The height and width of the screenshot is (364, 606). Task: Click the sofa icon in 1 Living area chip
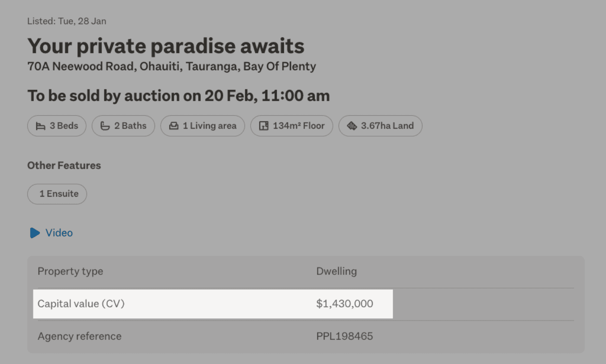174,126
